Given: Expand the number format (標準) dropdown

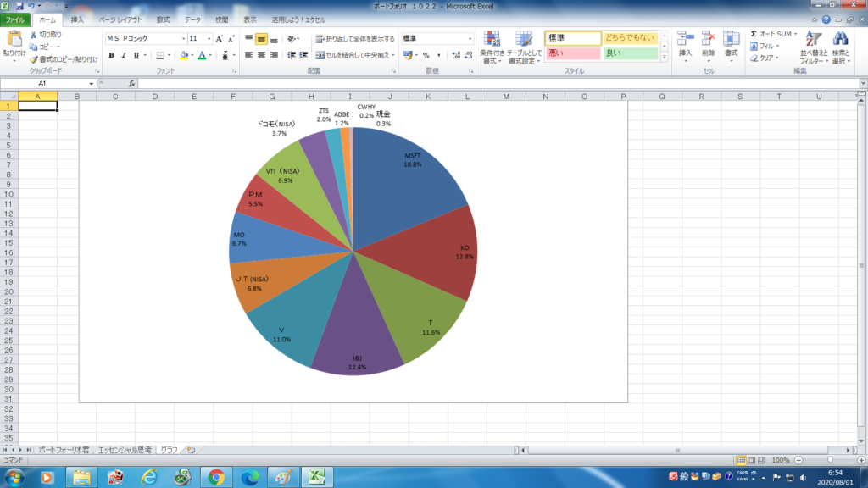Looking at the screenshot, I should pyautogui.click(x=470, y=39).
